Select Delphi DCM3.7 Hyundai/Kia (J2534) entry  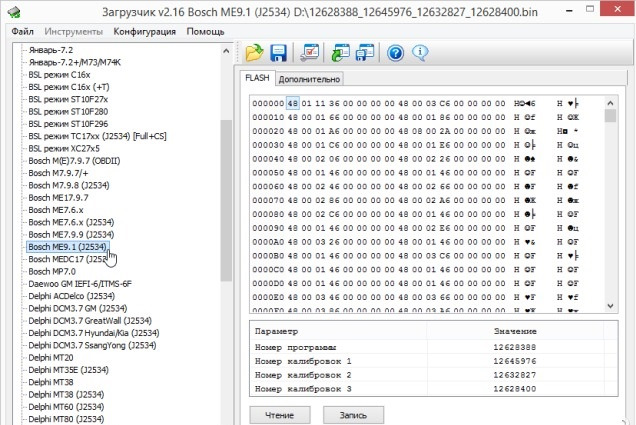point(94,333)
